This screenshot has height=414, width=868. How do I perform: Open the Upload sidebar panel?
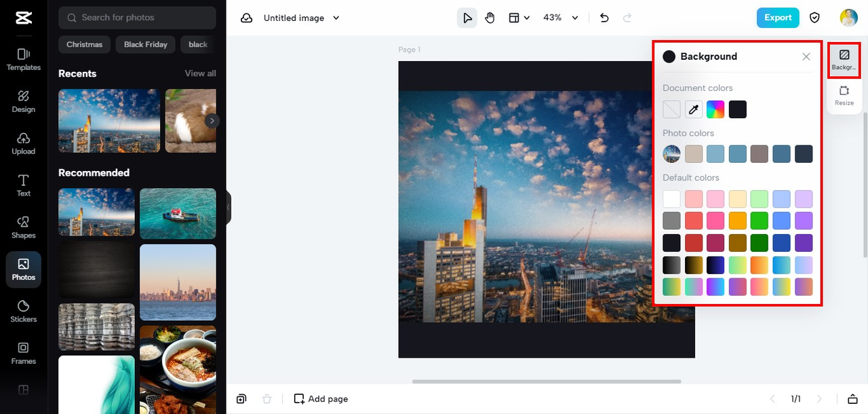point(23,143)
